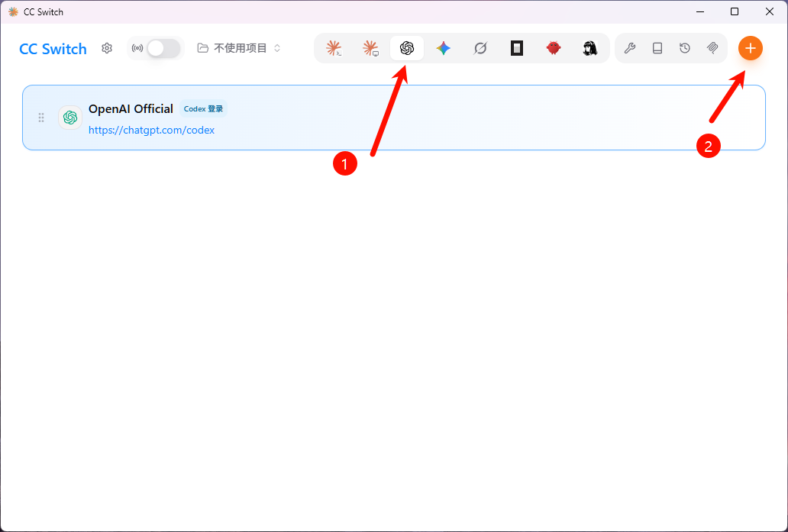Open the book icon panel

[657, 48]
